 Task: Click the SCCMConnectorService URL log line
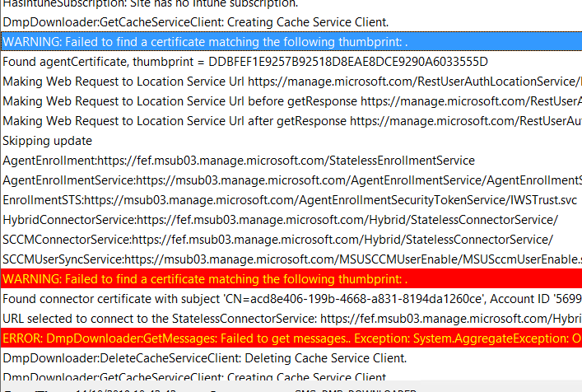[x=291, y=240]
